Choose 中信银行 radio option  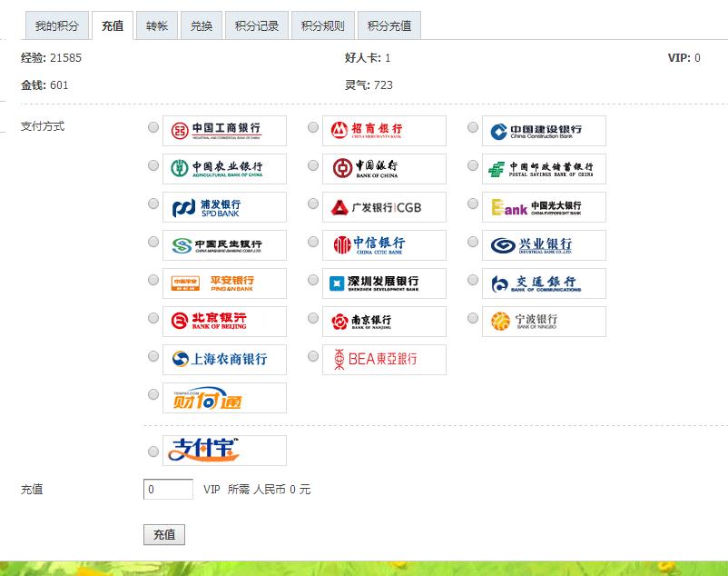click(x=313, y=242)
